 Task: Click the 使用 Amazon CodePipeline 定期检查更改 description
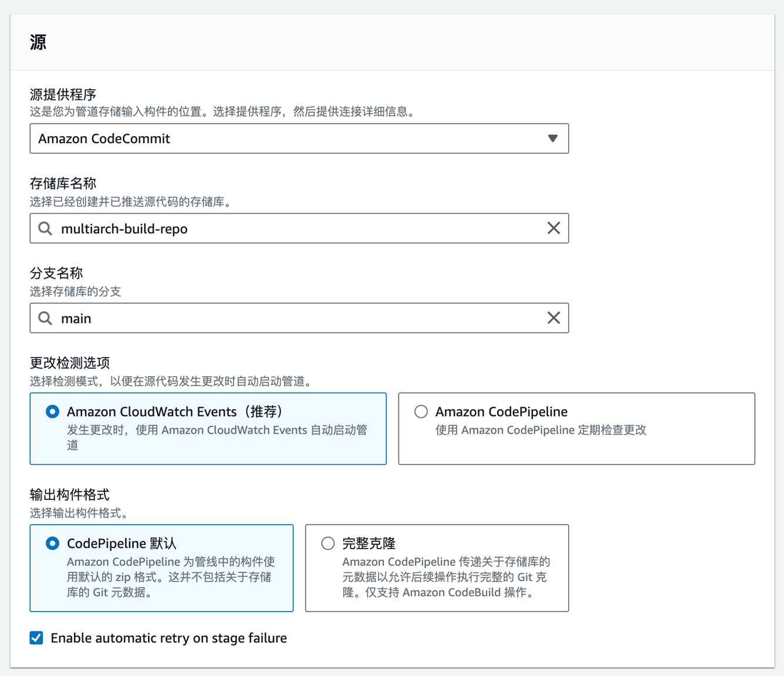(540, 430)
